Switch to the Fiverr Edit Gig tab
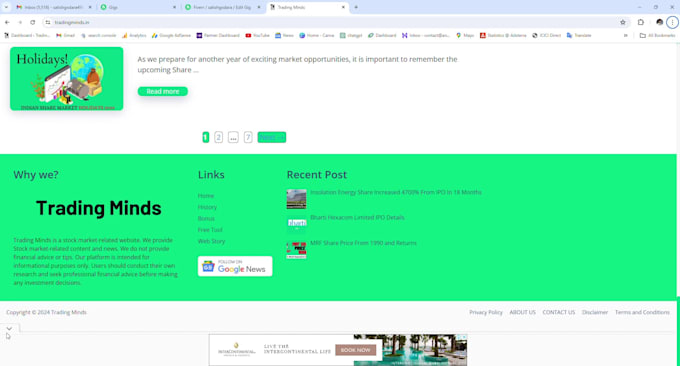 tap(221, 7)
